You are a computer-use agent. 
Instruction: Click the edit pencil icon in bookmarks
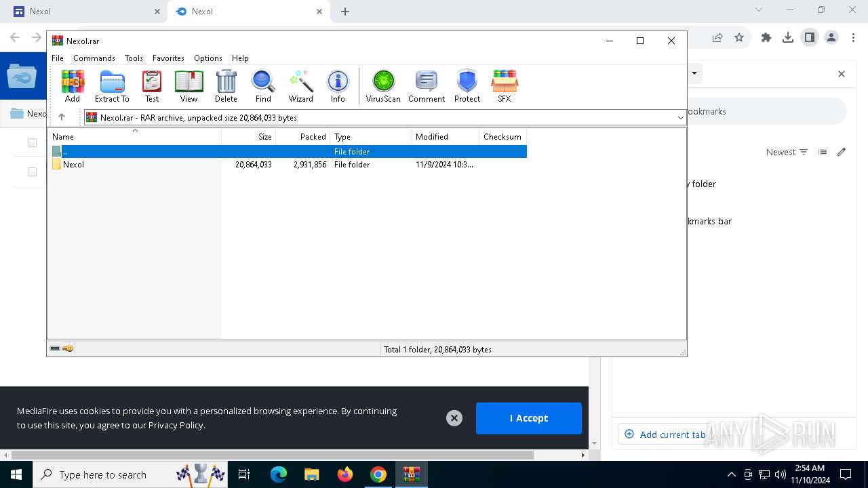pos(842,152)
